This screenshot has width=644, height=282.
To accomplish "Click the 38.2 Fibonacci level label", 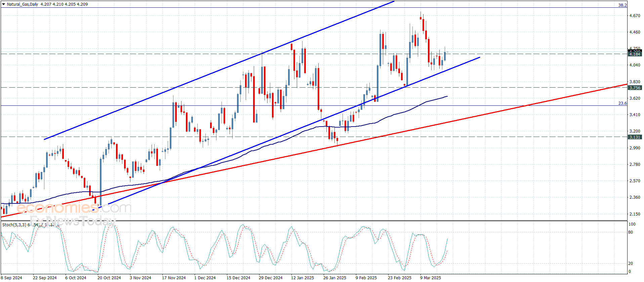I will (x=622, y=5).
